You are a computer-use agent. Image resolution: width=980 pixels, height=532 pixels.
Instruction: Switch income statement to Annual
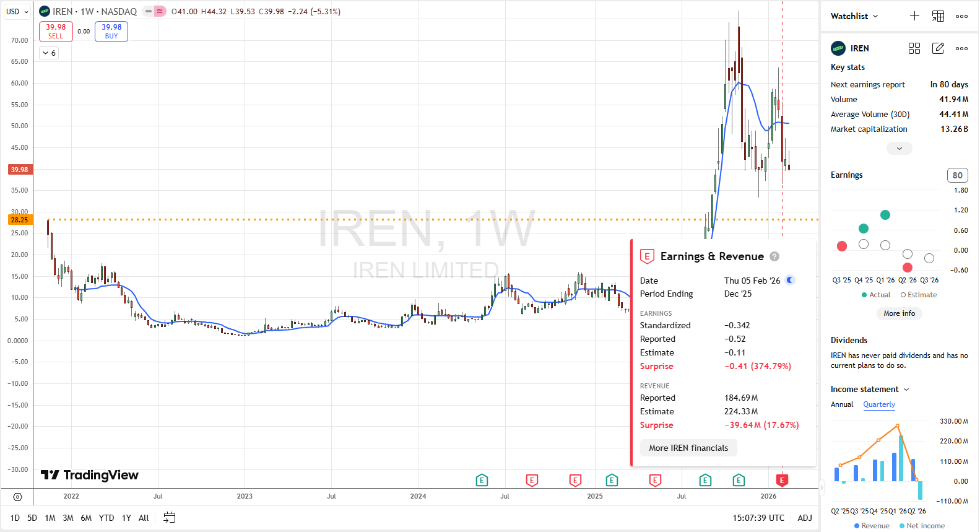tap(841, 404)
